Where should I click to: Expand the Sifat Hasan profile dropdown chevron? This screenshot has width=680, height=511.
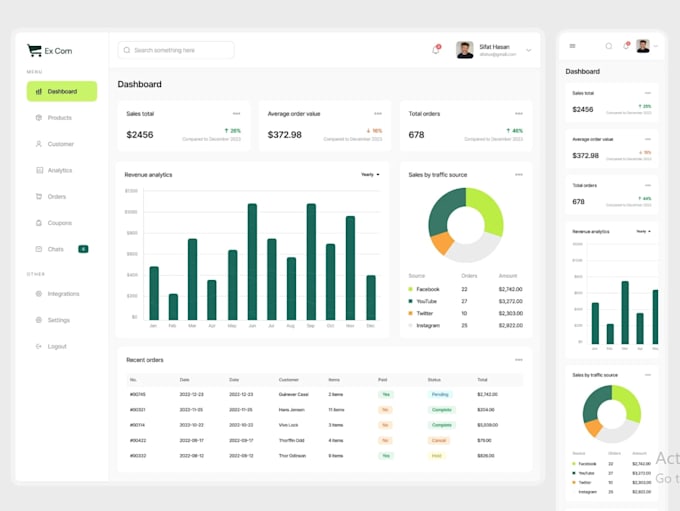529,50
